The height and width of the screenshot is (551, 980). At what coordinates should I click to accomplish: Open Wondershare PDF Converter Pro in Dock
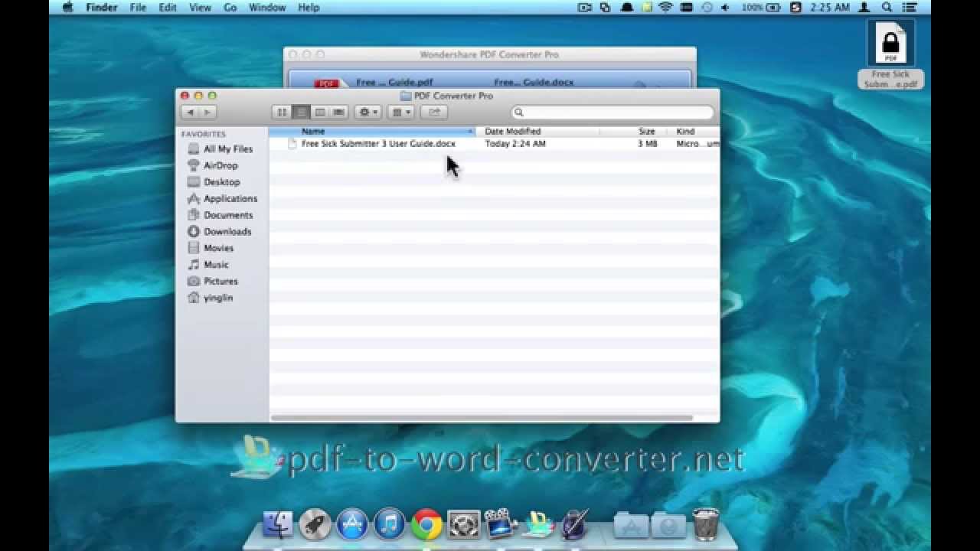(x=538, y=524)
